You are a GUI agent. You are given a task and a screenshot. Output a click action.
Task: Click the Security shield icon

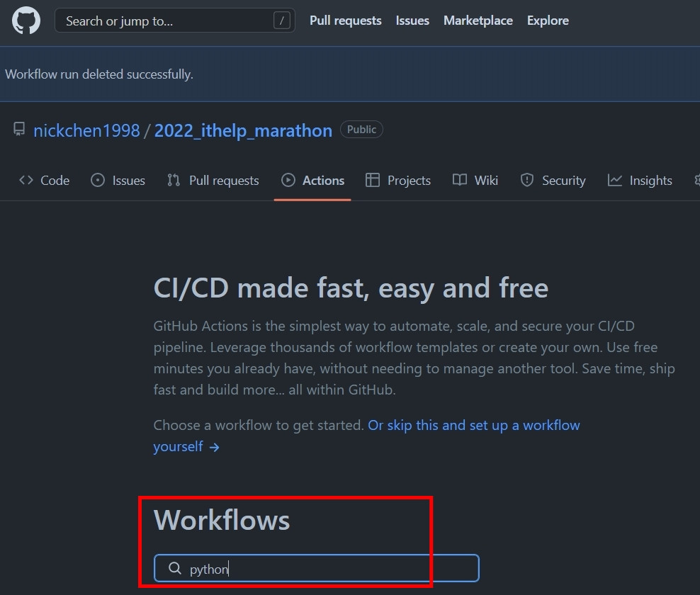[527, 180]
